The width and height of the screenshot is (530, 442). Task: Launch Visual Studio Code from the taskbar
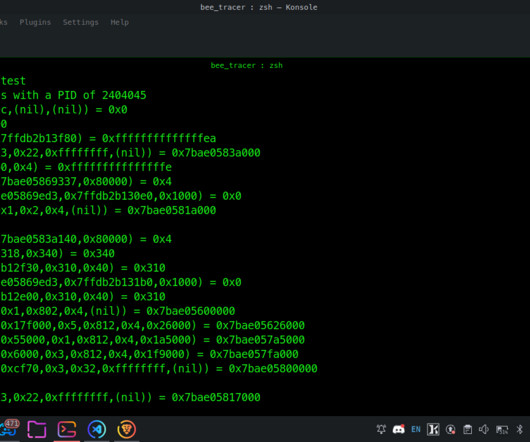point(97,429)
